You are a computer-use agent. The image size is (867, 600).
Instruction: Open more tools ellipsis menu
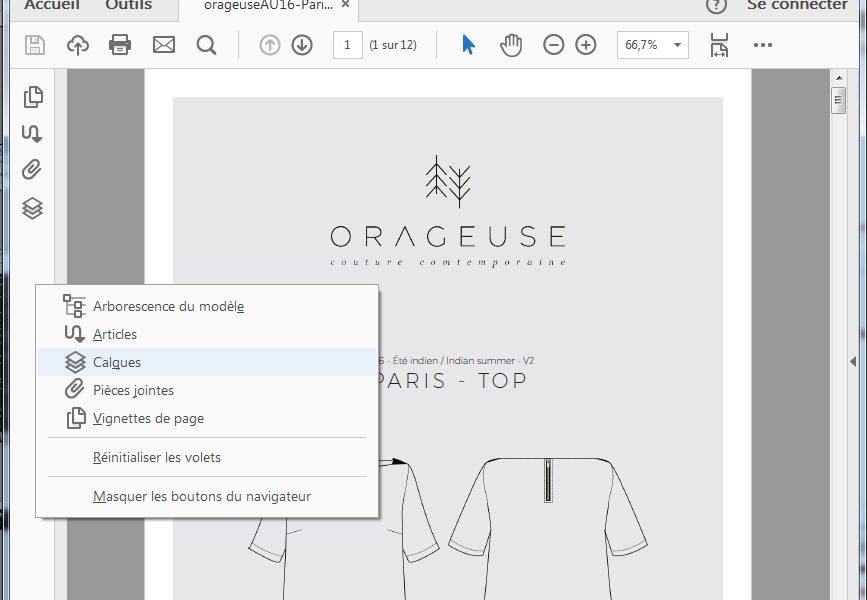click(x=762, y=45)
